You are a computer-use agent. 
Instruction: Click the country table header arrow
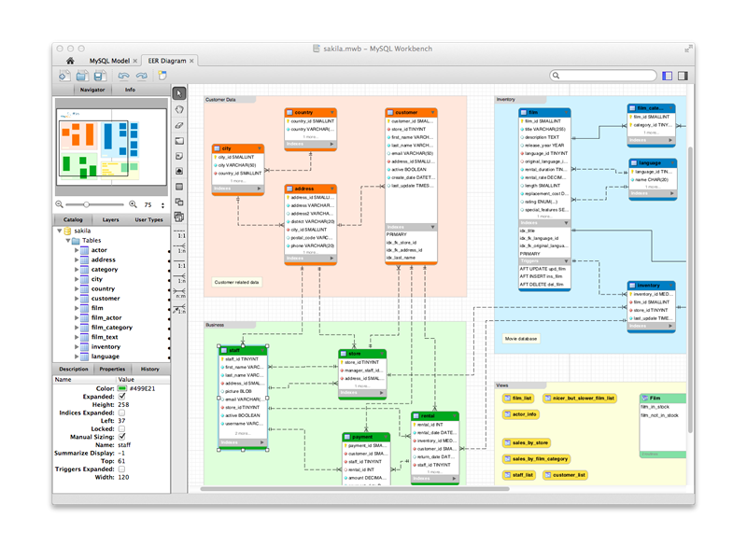point(332,113)
